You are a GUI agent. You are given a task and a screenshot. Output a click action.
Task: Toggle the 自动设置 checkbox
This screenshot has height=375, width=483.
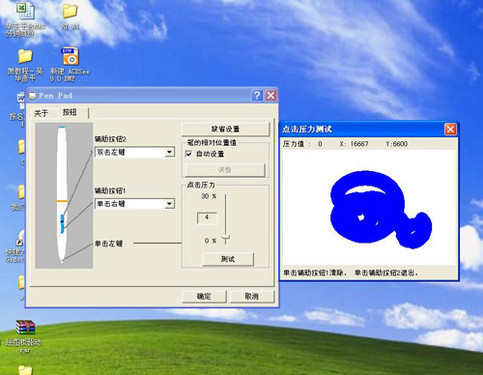pyautogui.click(x=189, y=154)
